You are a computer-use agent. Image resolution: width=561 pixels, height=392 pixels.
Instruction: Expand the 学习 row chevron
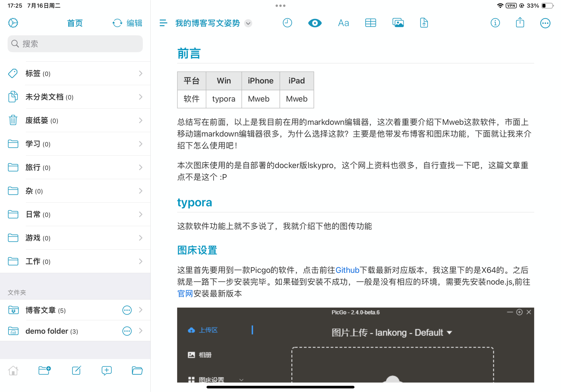coord(141,144)
